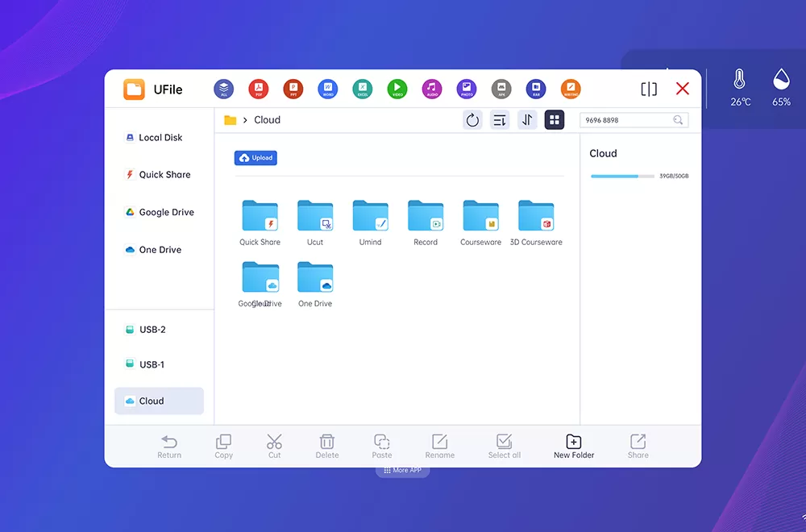Open Local Disk in the sidebar

pyautogui.click(x=154, y=138)
